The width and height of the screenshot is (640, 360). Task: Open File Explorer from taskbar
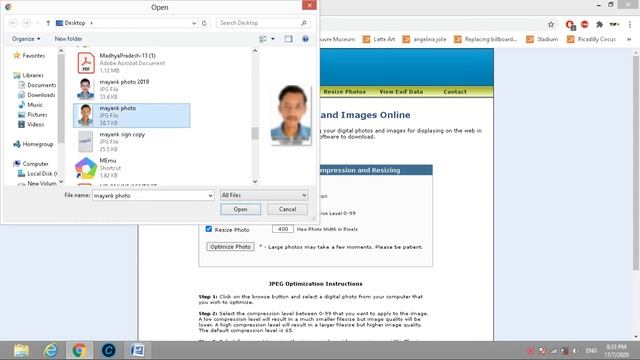21,351
